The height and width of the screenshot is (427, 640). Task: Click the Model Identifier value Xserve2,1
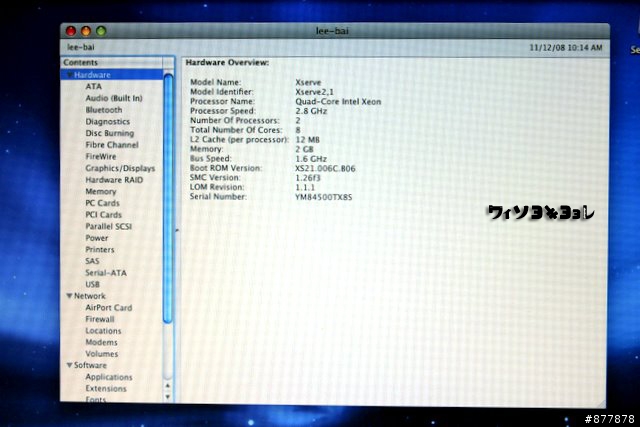coord(314,92)
